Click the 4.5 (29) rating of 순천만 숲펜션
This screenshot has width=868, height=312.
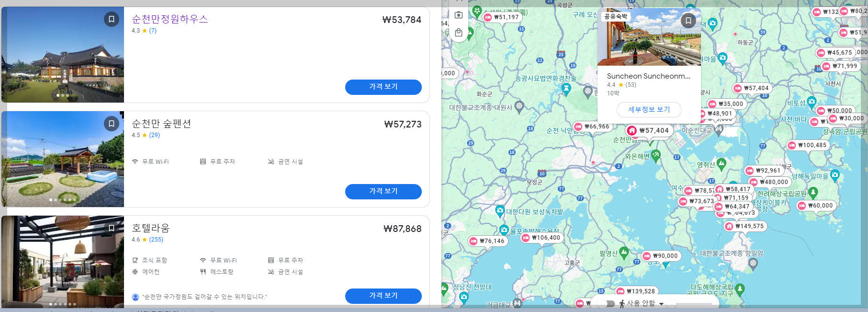coord(146,135)
